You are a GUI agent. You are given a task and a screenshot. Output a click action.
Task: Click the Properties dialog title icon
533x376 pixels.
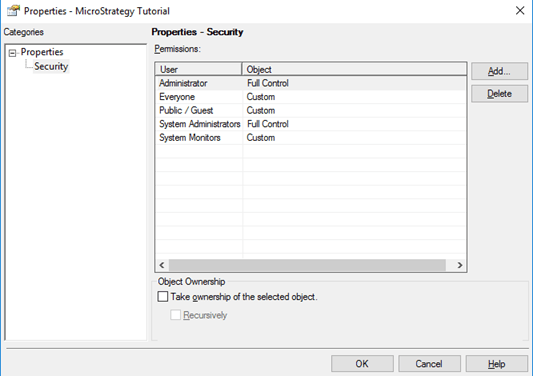[x=14, y=11]
